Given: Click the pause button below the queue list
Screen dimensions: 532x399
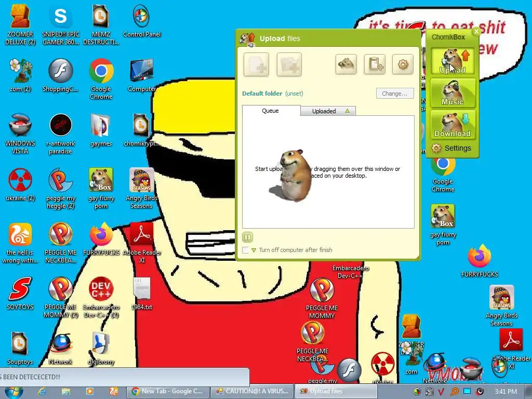Looking at the screenshot, I should pos(247,237).
